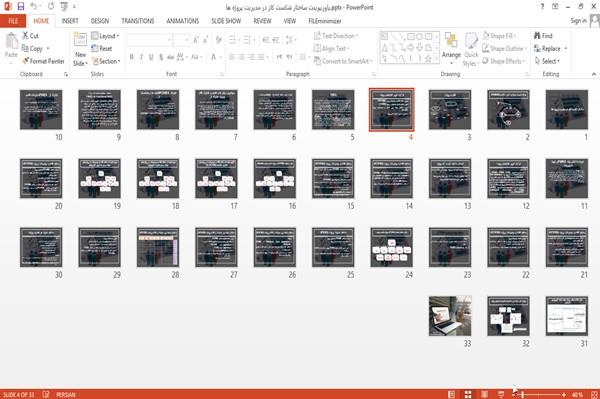
Task: Switch to Reading View icon
Action: click(484, 394)
